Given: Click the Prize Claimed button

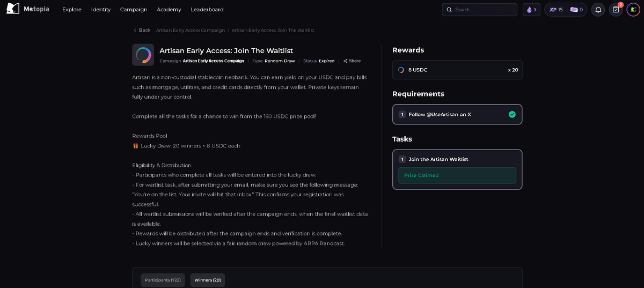Looking at the screenshot, I should 457,175.
